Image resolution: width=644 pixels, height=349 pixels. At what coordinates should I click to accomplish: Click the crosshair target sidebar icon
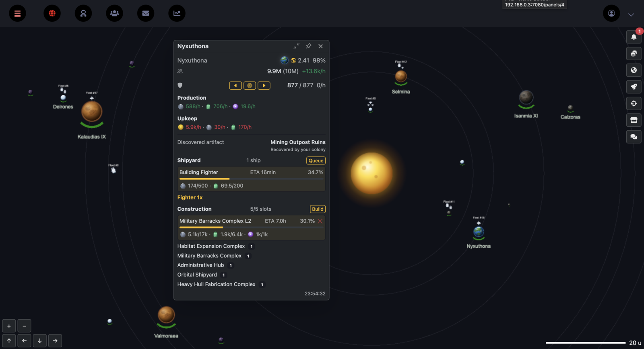click(634, 103)
